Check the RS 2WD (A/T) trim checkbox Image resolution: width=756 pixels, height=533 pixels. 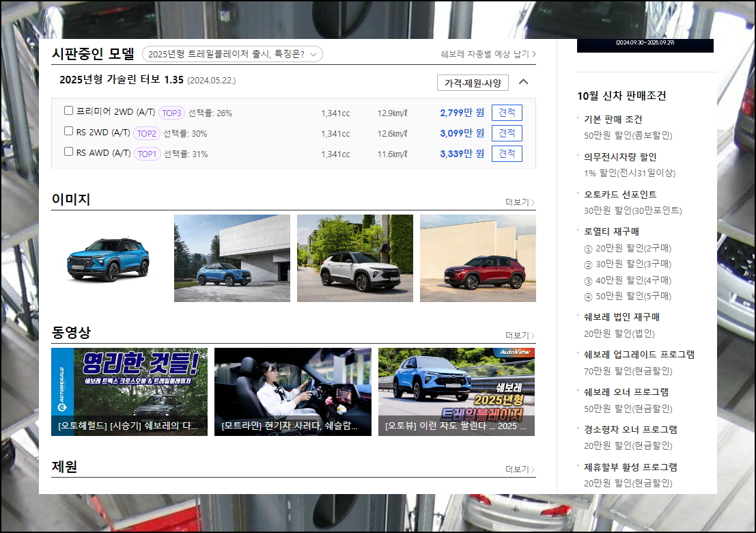[68, 131]
